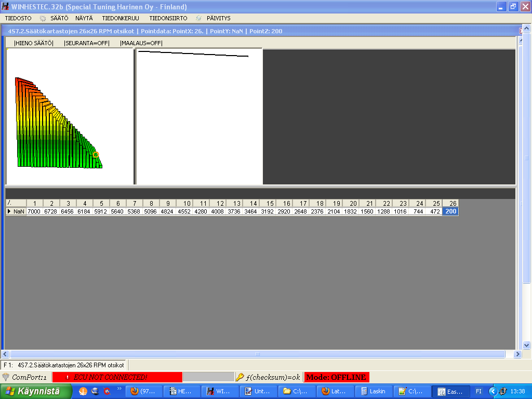Open the PÄIVITYS menu
532x399 pixels.
[x=219, y=18]
